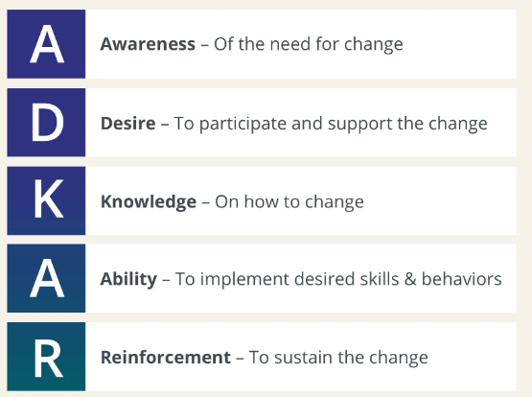The height and width of the screenshot is (397, 532).
Task: Select the bold word Ability
Action: 128,279
